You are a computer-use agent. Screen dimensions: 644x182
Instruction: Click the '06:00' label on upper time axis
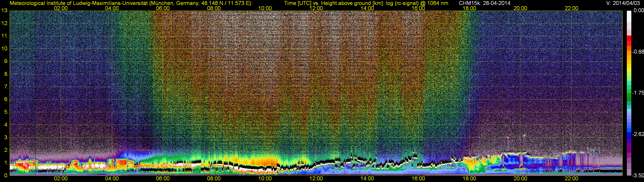[163, 8]
